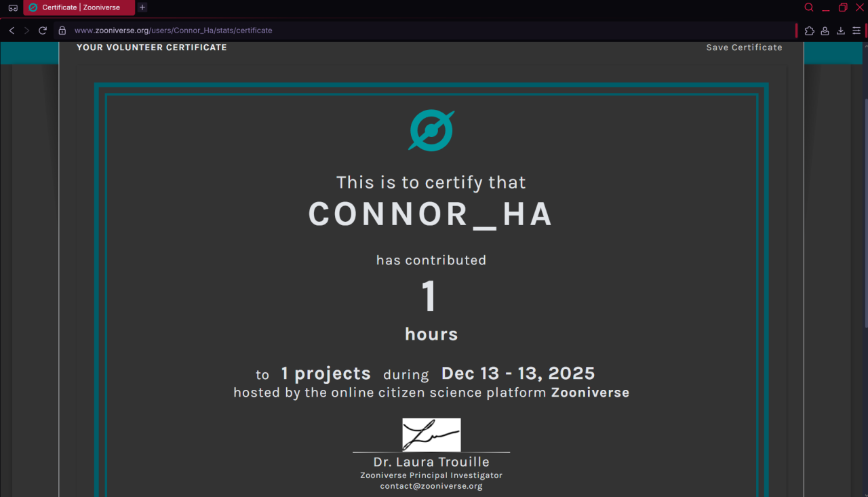This screenshot has width=868, height=497.
Task: Reload the certificate page
Action: coord(43,31)
